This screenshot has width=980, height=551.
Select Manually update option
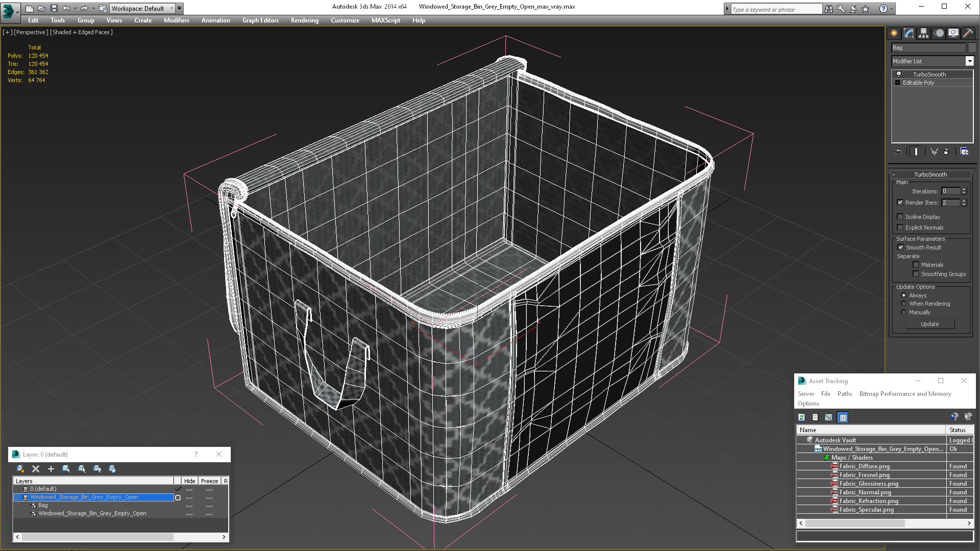click(904, 312)
